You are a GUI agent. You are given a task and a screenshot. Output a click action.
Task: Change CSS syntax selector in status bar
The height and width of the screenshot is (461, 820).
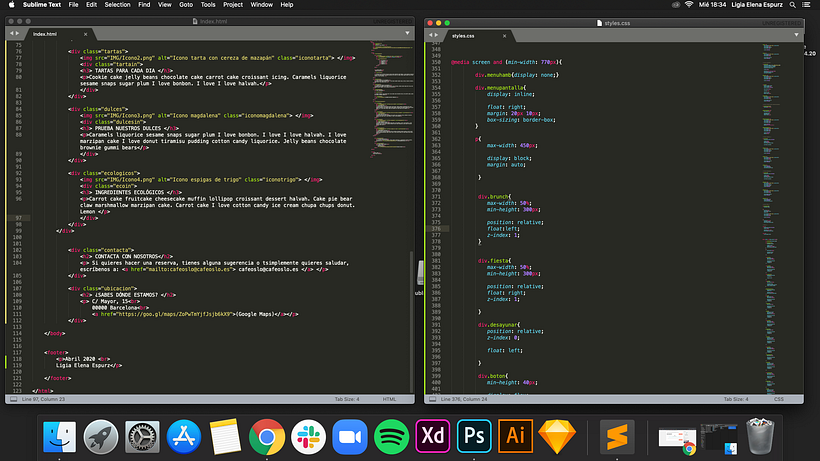click(779, 399)
